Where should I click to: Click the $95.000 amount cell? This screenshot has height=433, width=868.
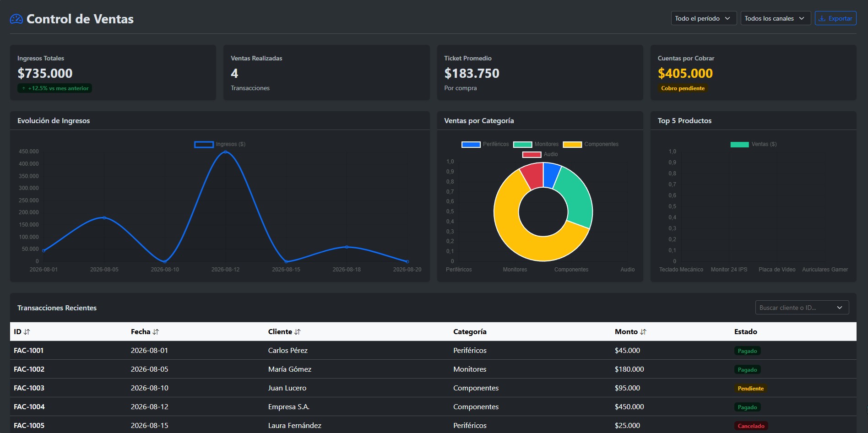[628, 388]
